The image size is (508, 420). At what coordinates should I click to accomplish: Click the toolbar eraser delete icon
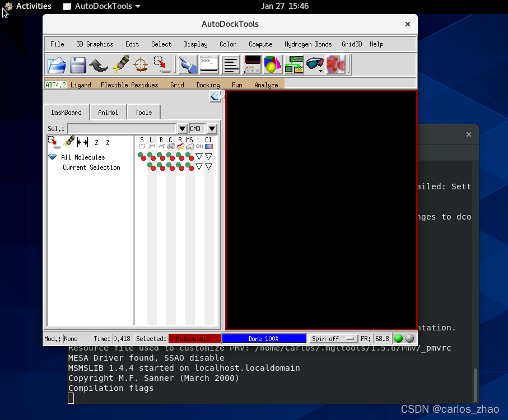(121, 64)
